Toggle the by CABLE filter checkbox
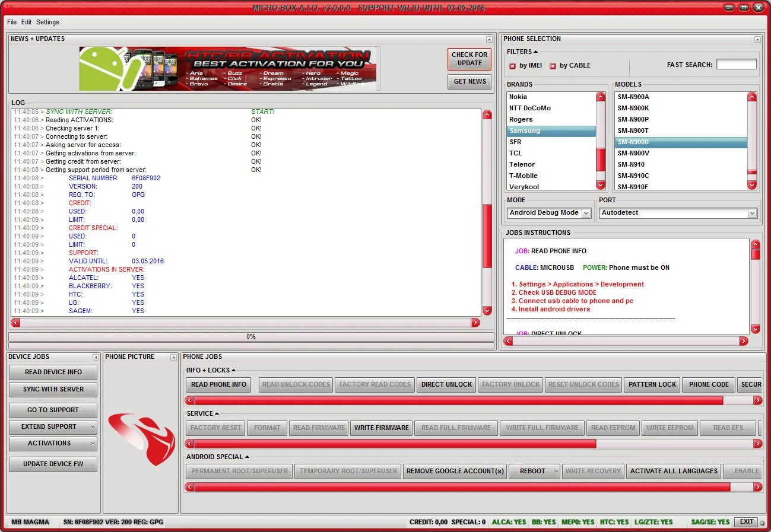771x532 pixels. pyautogui.click(x=553, y=66)
